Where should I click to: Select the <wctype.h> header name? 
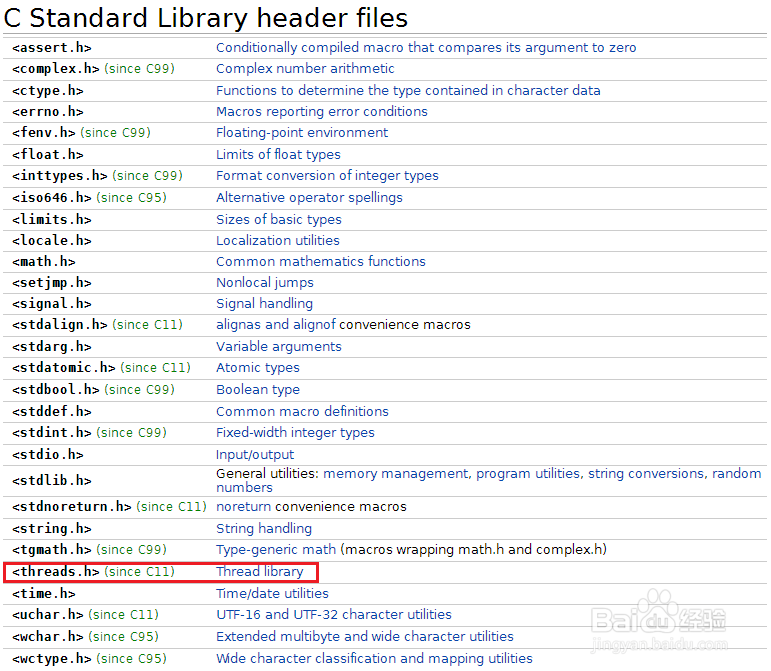pyautogui.click(x=52, y=659)
